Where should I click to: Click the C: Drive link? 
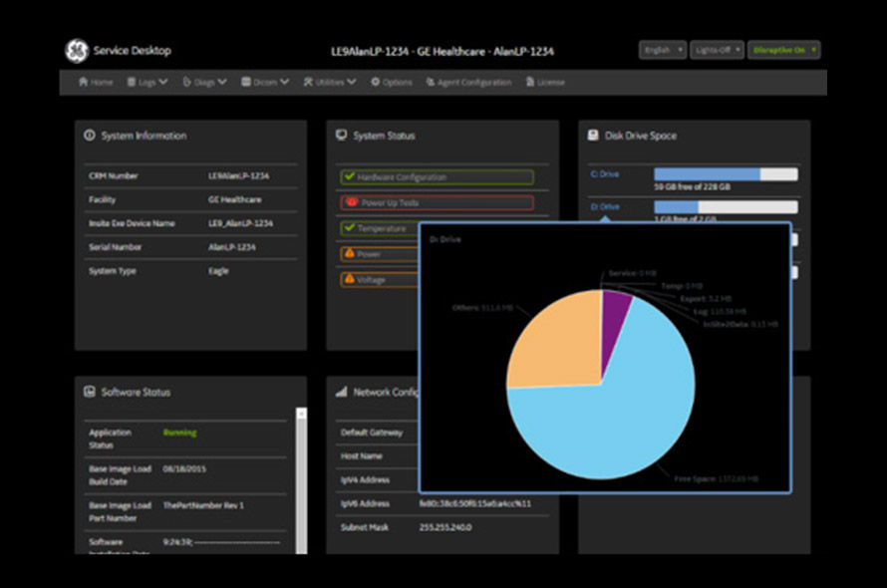click(605, 173)
